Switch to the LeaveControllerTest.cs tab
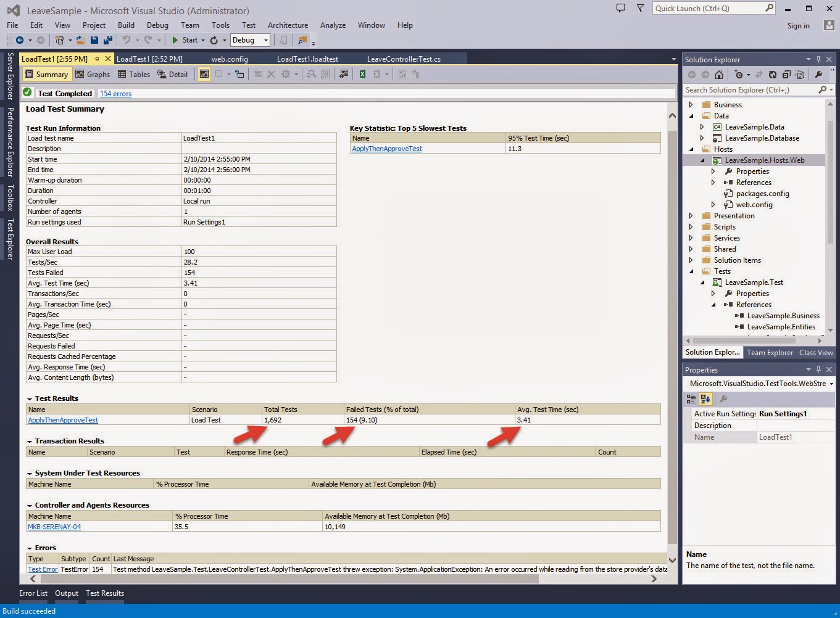Viewport: 840px width, 618px height. [404, 59]
